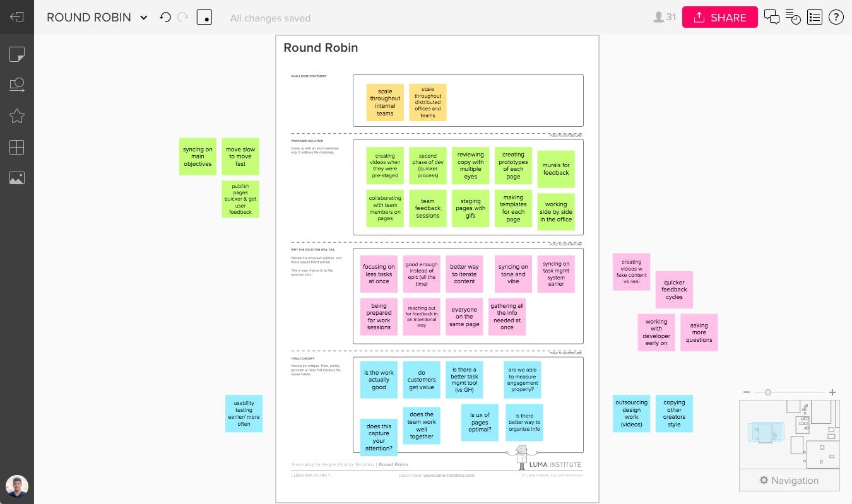Image resolution: width=852 pixels, height=504 pixels.
Task: Open the frameworks grid tool
Action: (17, 147)
